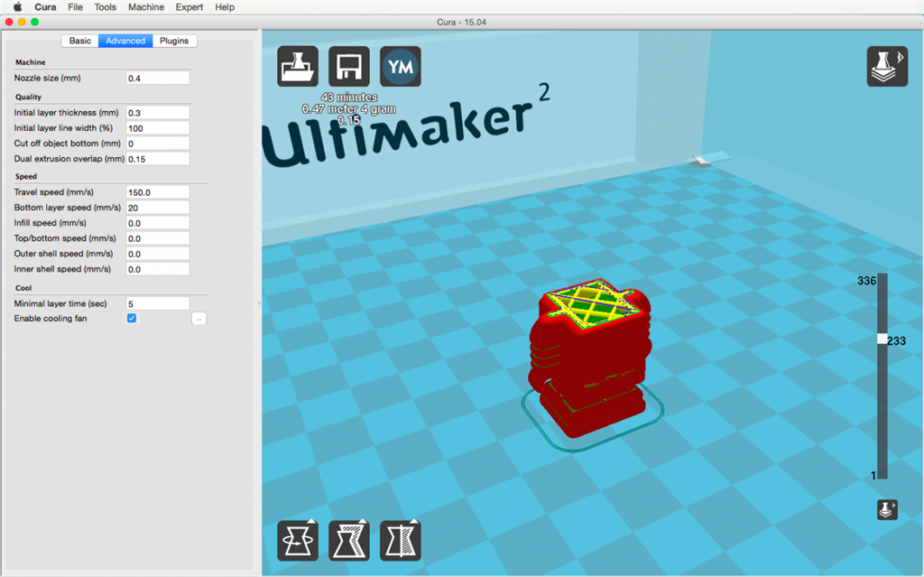Viewport: 924px width, 577px height.
Task: Click the layer slider track near 336
Action: click(x=882, y=280)
